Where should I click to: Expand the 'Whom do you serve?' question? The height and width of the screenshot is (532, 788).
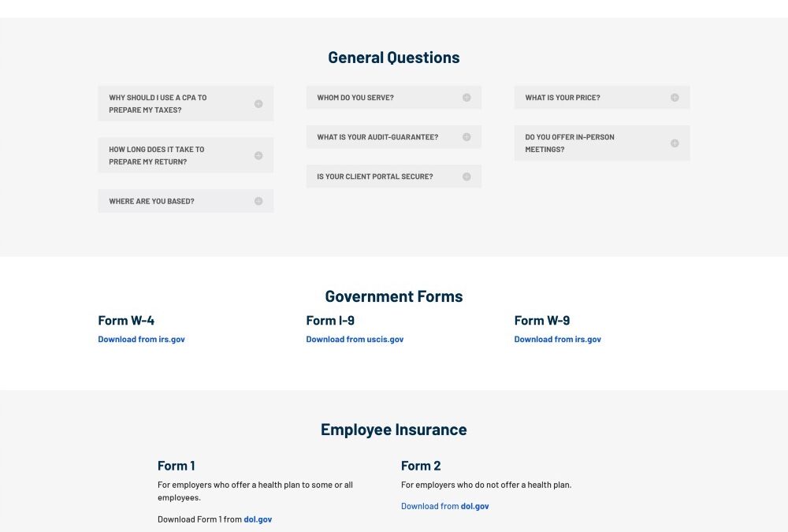tap(355, 98)
